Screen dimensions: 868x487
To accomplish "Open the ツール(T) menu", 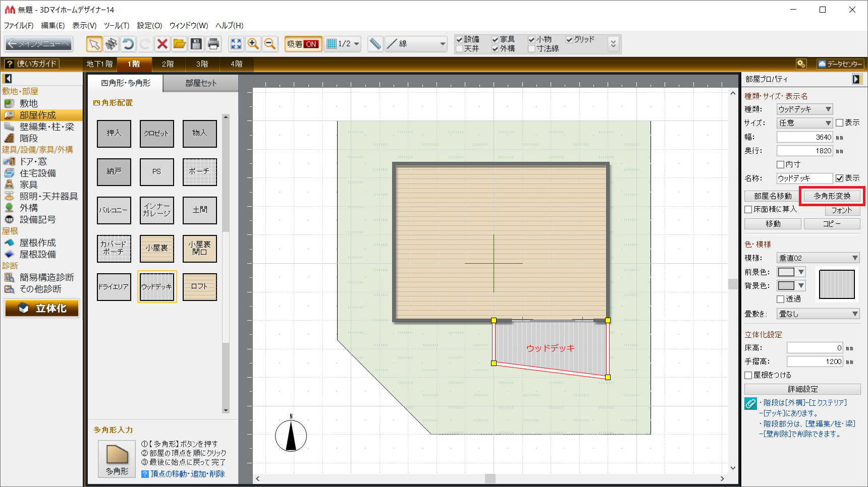I will [x=117, y=25].
